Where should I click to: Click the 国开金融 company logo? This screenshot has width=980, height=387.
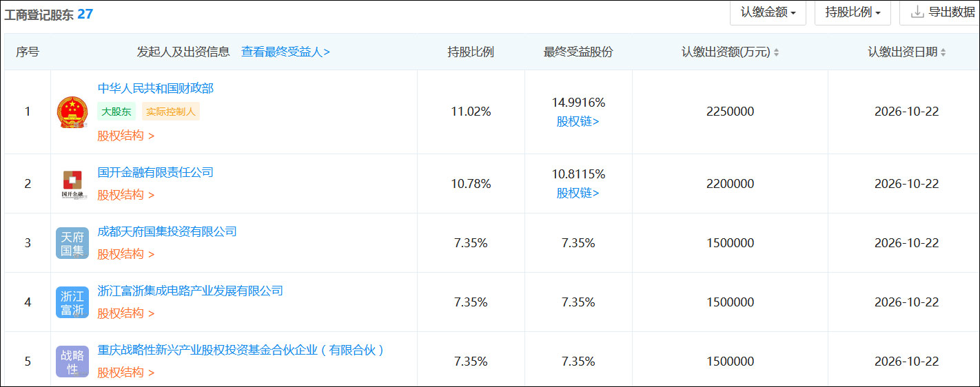pos(72,184)
